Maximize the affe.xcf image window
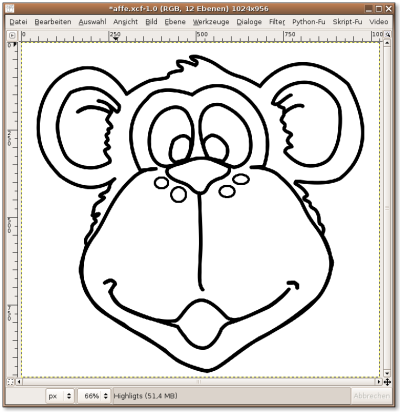The image size is (400, 412). tap(378, 9)
